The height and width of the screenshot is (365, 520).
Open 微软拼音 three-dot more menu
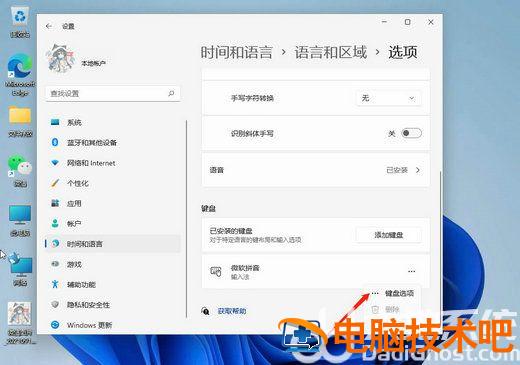click(412, 271)
